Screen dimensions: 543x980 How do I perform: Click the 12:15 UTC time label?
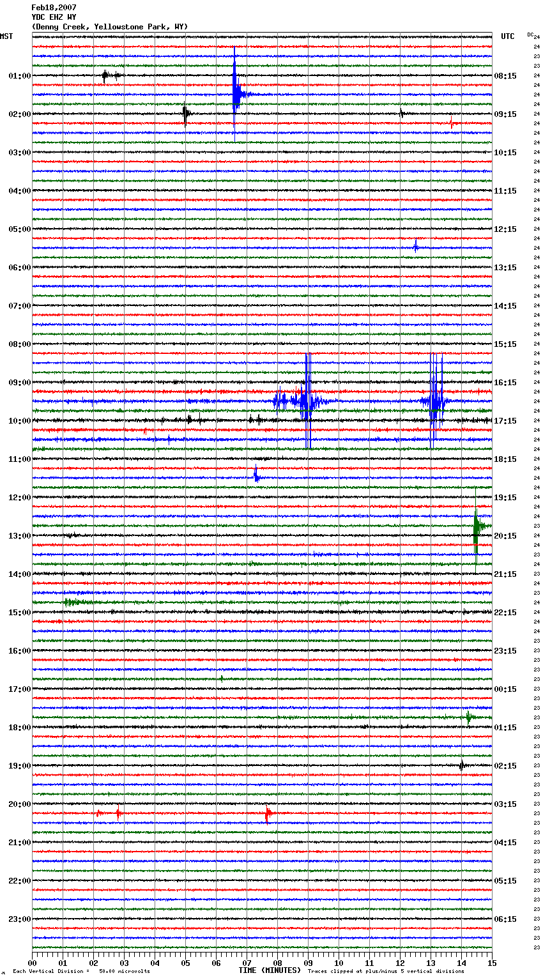point(505,229)
